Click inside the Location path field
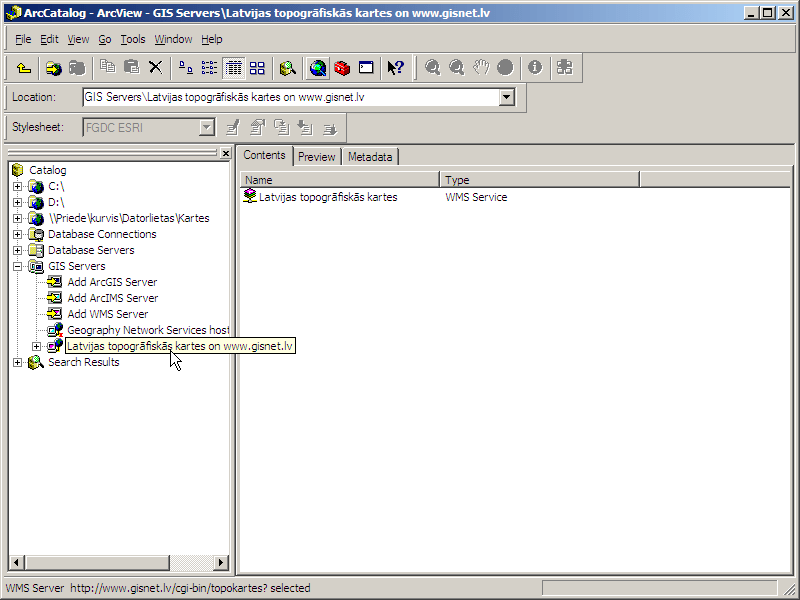This screenshot has width=800, height=600. point(291,97)
